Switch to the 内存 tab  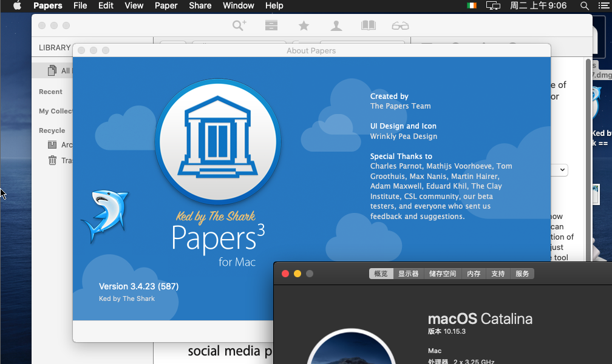point(474,274)
